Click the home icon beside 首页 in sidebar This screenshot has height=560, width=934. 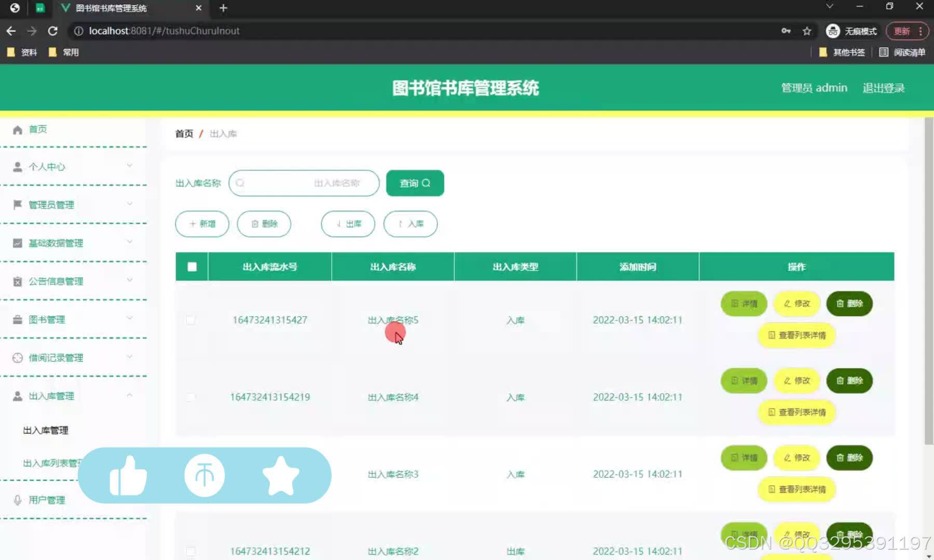click(18, 130)
